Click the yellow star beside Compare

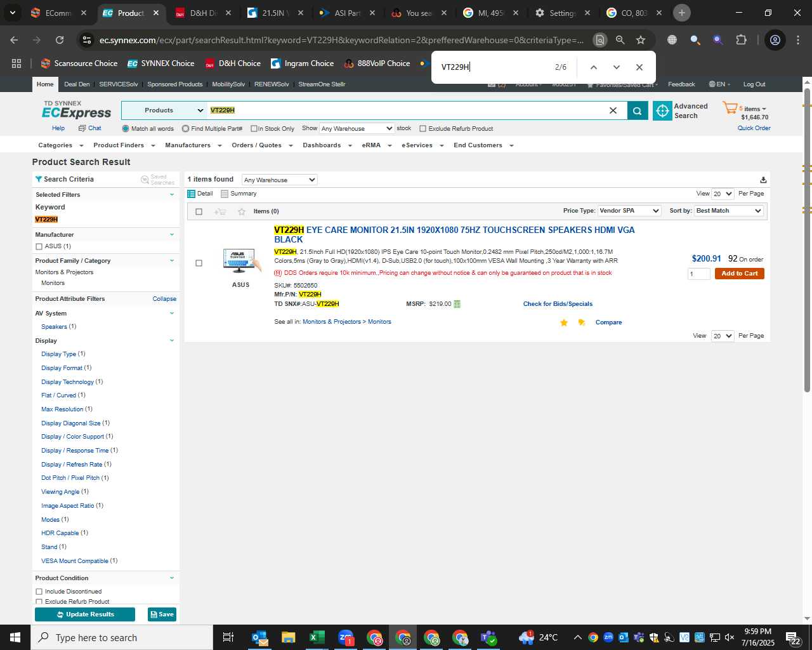(x=564, y=322)
